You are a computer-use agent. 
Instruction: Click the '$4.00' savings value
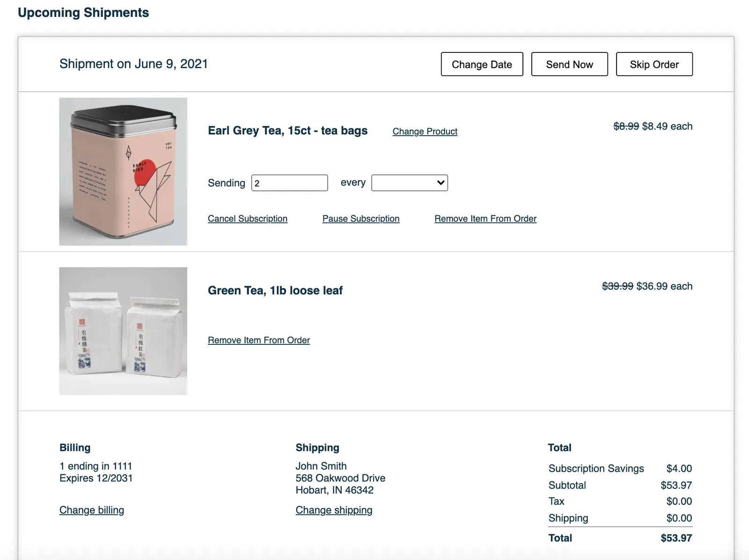pos(679,468)
